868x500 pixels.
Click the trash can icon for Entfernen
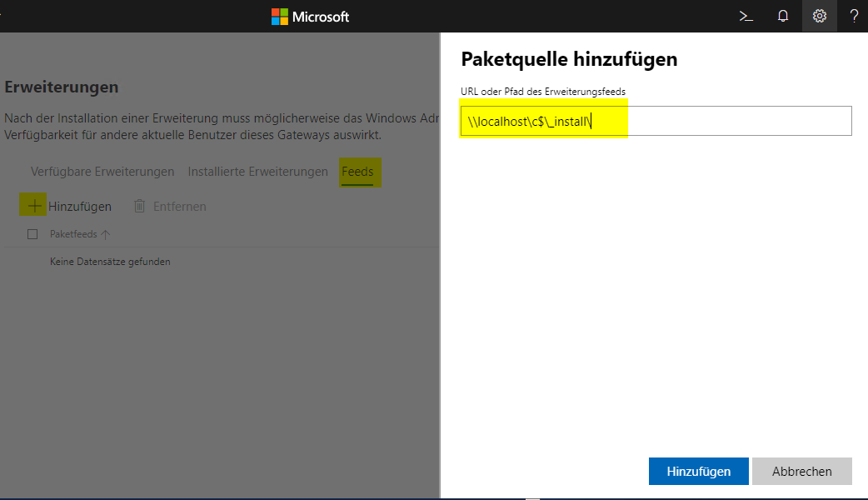click(x=140, y=206)
